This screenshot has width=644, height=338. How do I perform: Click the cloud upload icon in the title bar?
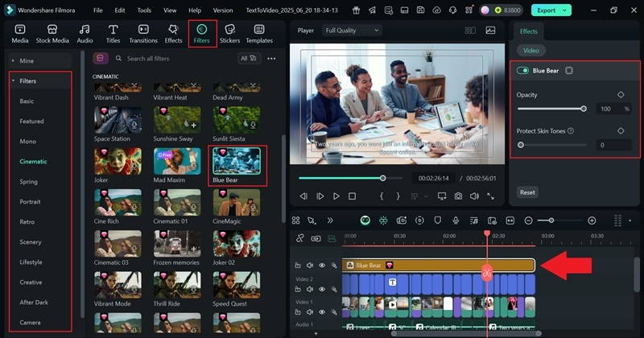(436, 10)
